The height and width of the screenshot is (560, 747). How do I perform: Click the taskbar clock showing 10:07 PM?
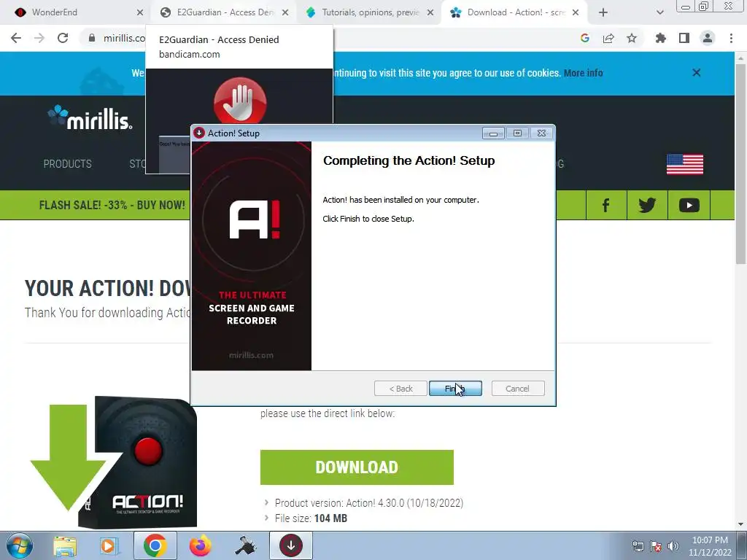pos(710,546)
